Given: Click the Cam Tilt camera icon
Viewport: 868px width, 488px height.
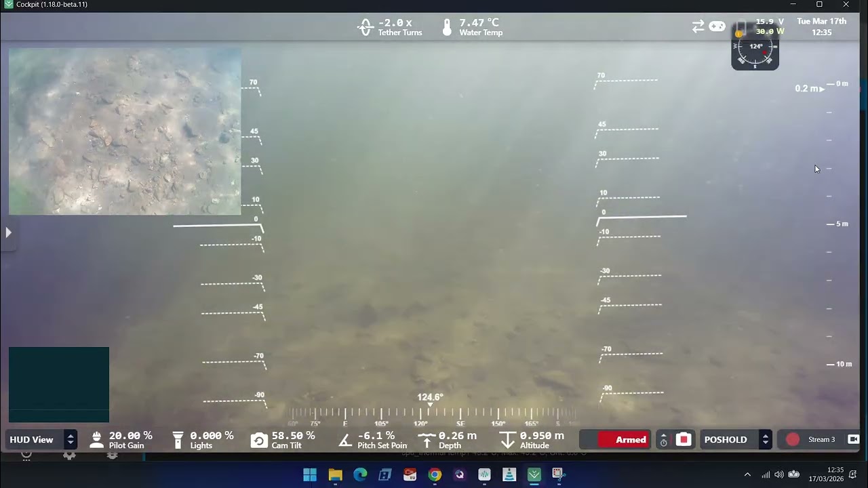Looking at the screenshot, I should [x=259, y=441].
